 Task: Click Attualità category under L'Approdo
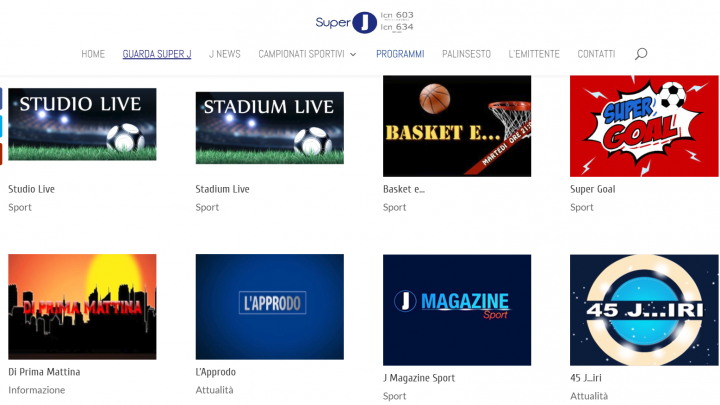pos(214,390)
